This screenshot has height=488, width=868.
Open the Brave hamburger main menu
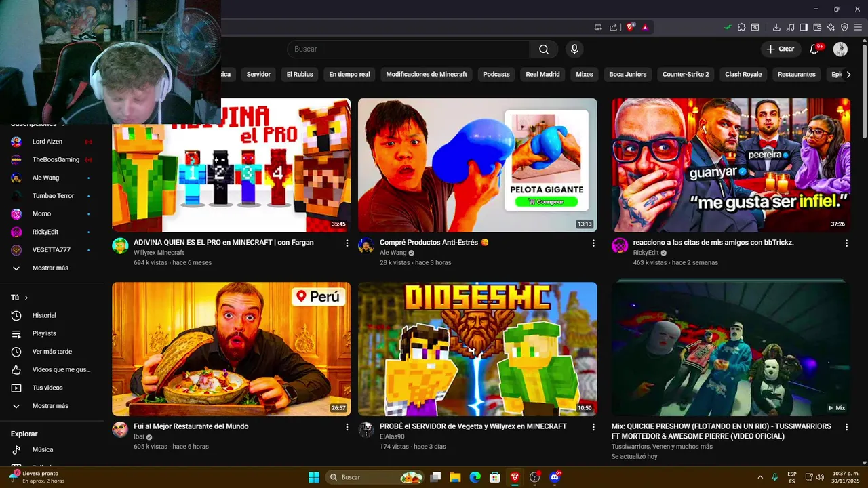(x=858, y=27)
